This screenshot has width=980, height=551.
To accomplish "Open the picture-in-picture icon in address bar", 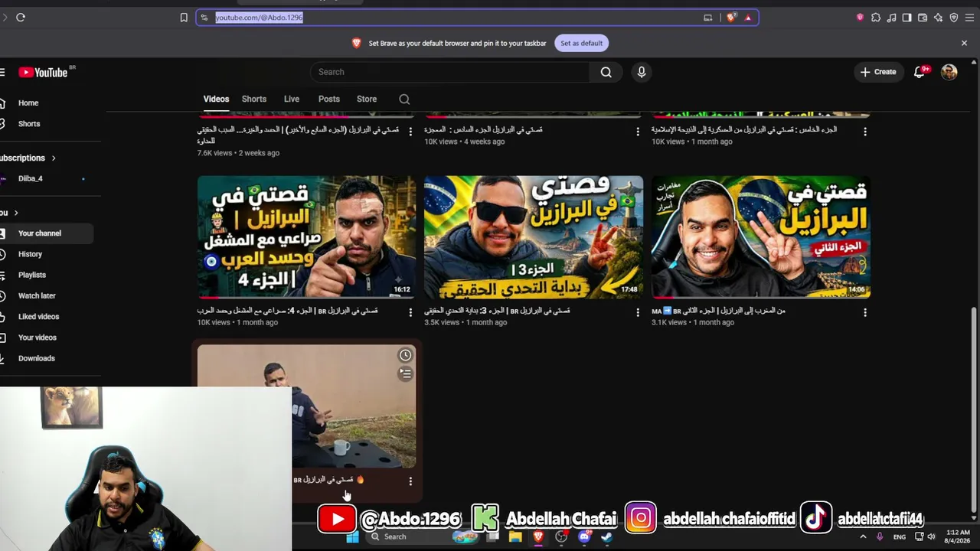I will (x=708, y=18).
